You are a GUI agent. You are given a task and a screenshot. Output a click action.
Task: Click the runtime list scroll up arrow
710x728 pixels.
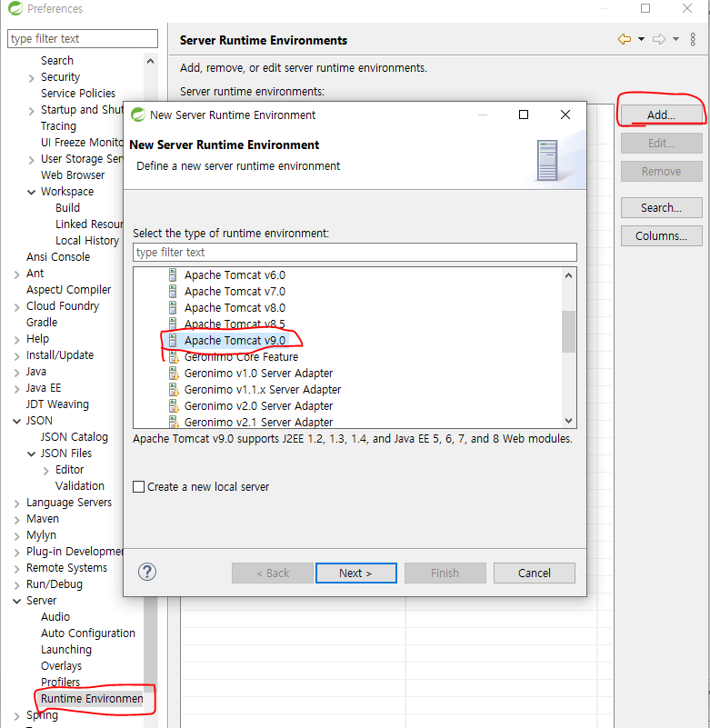point(568,275)
